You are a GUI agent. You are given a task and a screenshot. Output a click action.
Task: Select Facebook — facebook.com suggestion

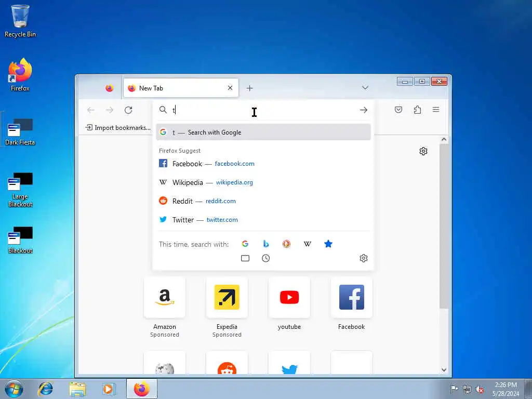(263, 164)
